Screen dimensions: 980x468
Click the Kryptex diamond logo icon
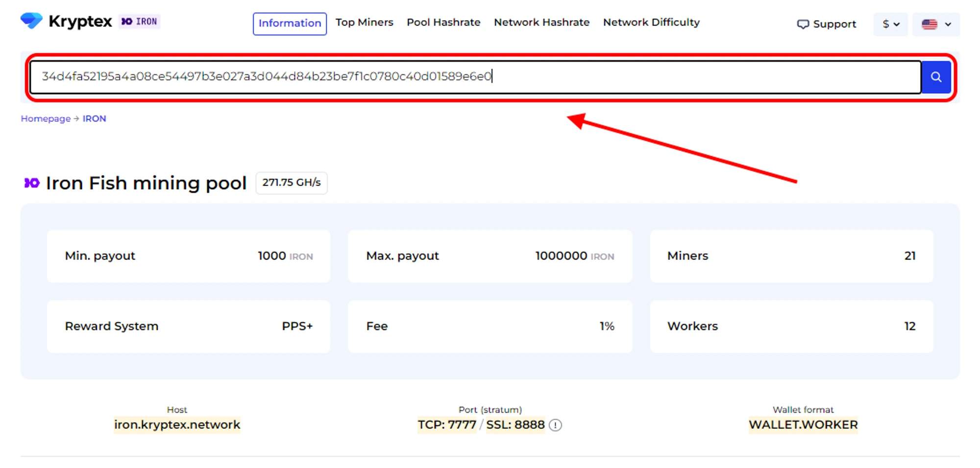(31, 21)
